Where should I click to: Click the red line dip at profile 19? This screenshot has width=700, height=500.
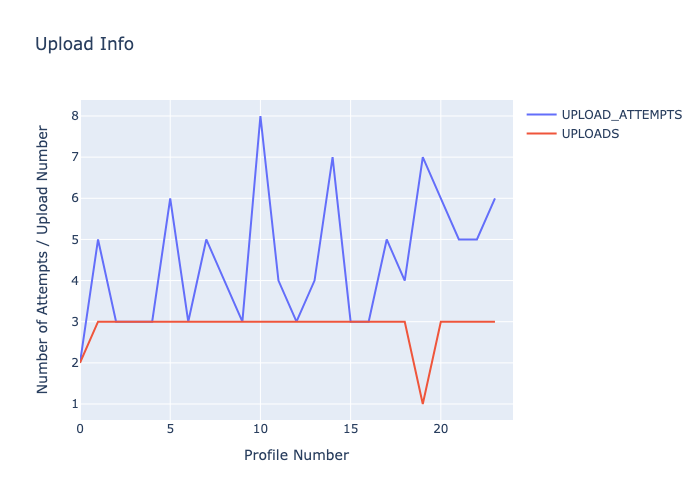click(x=423, y=403)
